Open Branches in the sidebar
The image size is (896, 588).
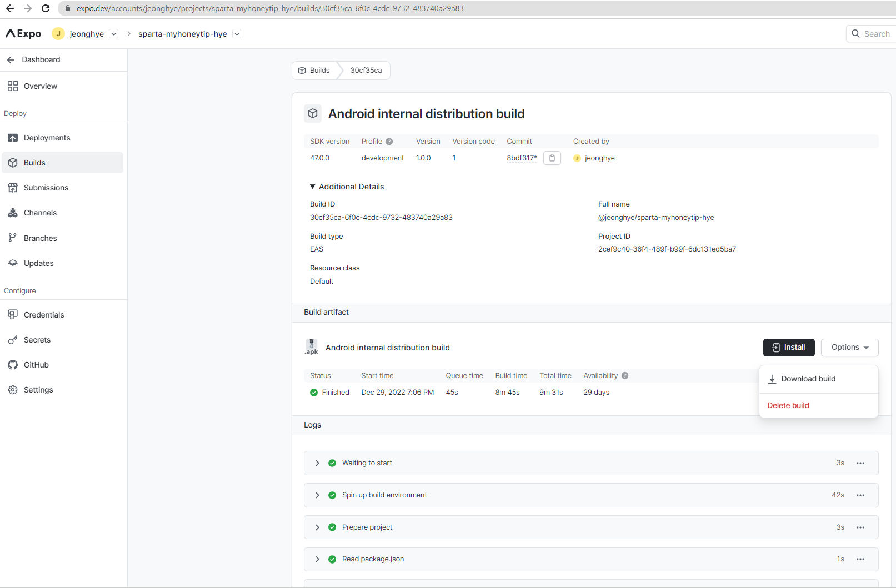tap(63, 238)
